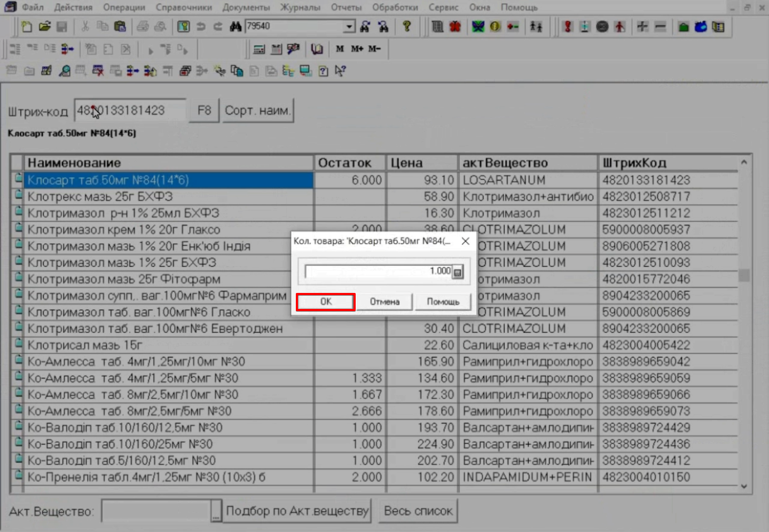
Task: Click the Отмена button
Action: tap(384, 301)
